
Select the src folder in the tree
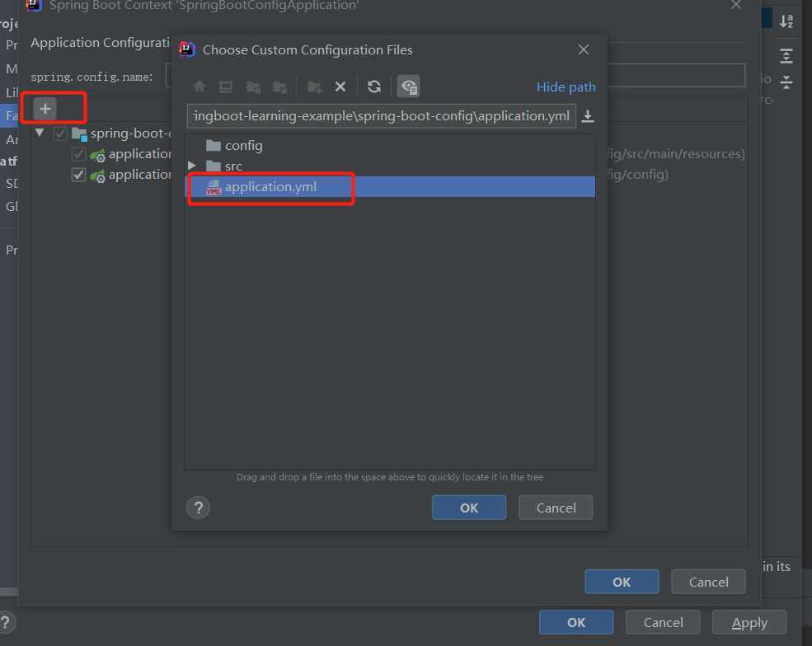(390, 166)
